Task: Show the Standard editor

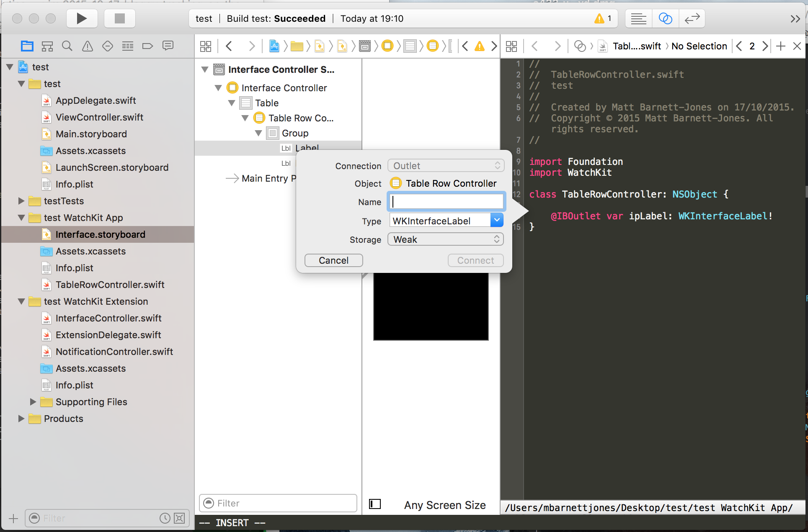Action: 638,18
